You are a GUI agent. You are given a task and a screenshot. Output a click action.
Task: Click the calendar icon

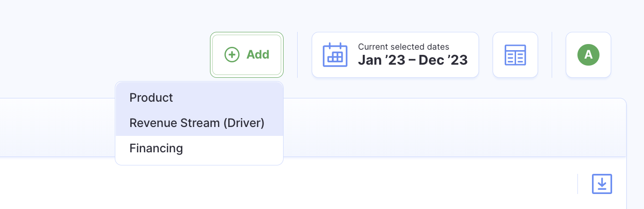pos(335,55)
